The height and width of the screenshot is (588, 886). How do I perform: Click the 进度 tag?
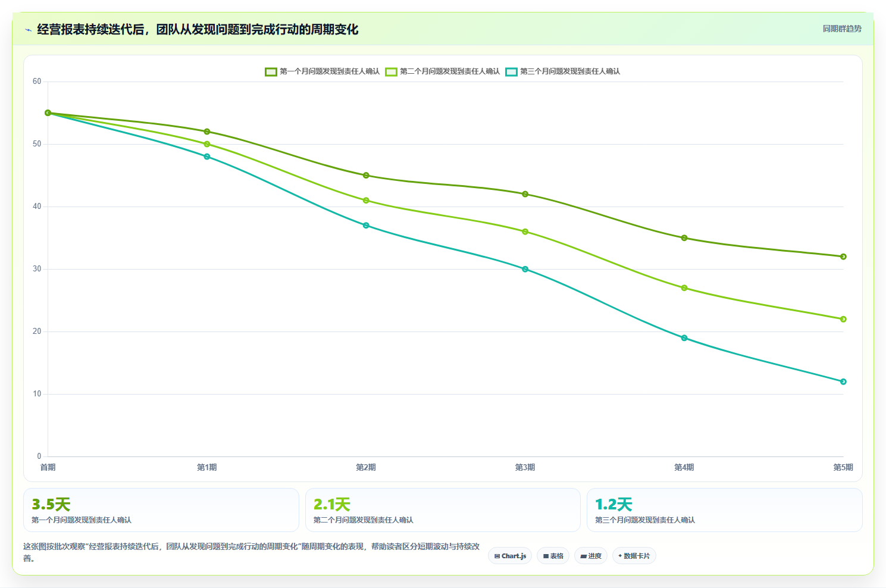591,556
